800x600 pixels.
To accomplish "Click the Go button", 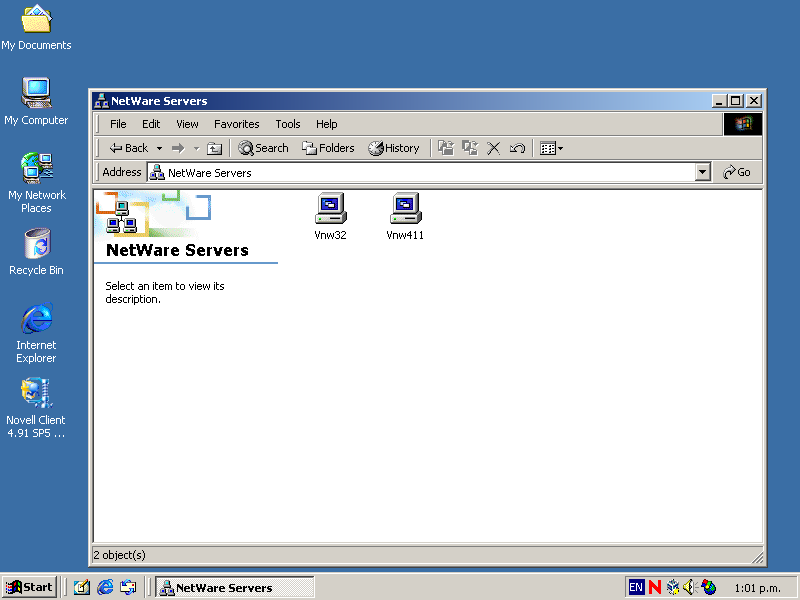I will (x=737, y=172).
